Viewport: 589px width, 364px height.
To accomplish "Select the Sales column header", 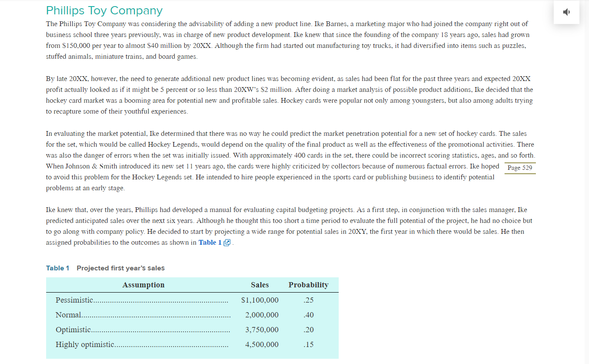I will coord(259,285).
